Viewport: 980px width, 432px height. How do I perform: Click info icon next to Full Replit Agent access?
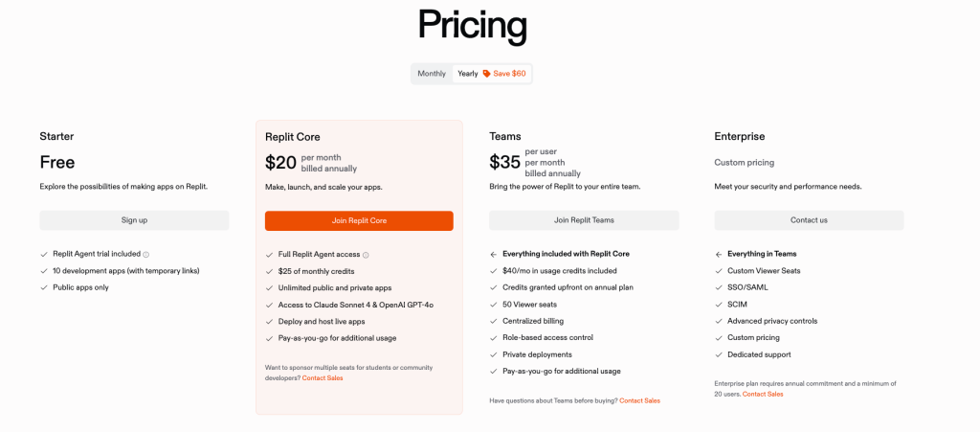(x=366, y=255)
